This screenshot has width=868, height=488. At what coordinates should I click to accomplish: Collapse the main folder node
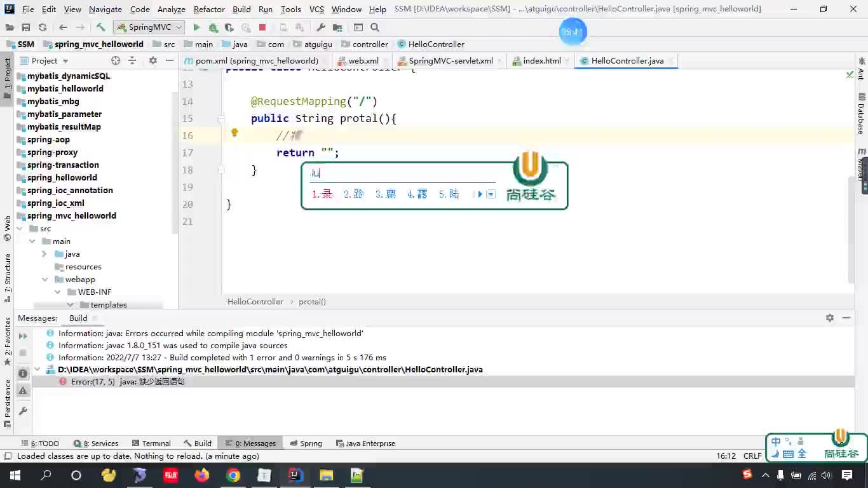tap(32, 241)
